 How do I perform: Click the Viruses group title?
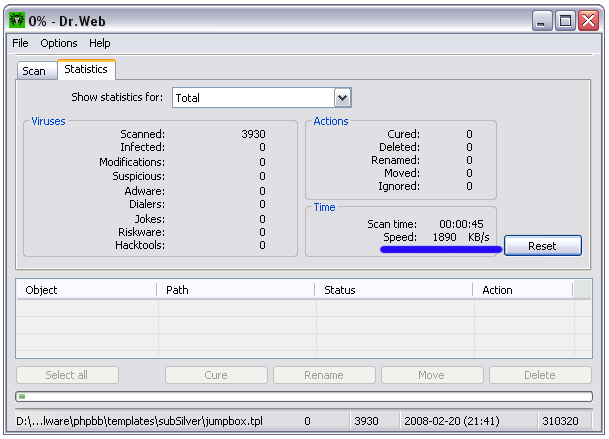coord(49,121)
